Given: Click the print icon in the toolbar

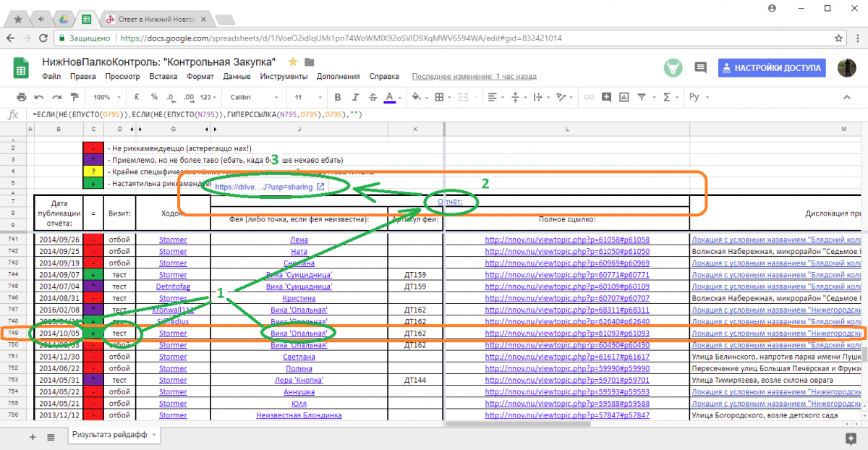Looking at the screenshot, I should (22, 97).
